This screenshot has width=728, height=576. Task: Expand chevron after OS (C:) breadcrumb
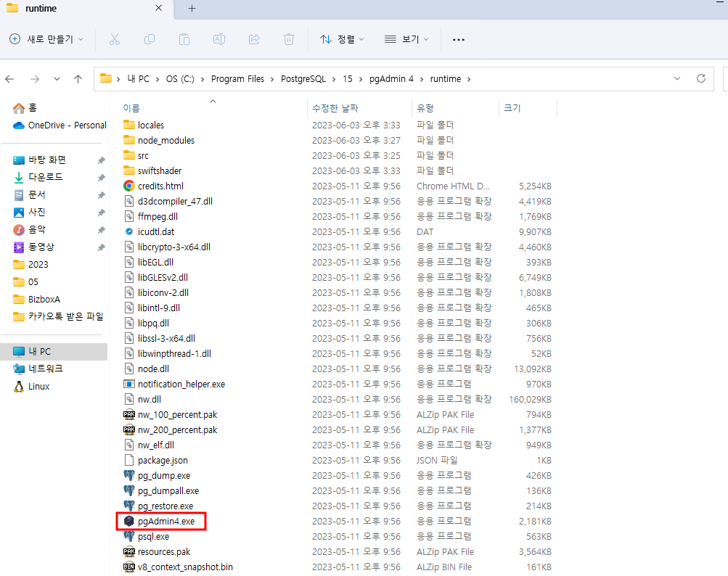[203, 79]
